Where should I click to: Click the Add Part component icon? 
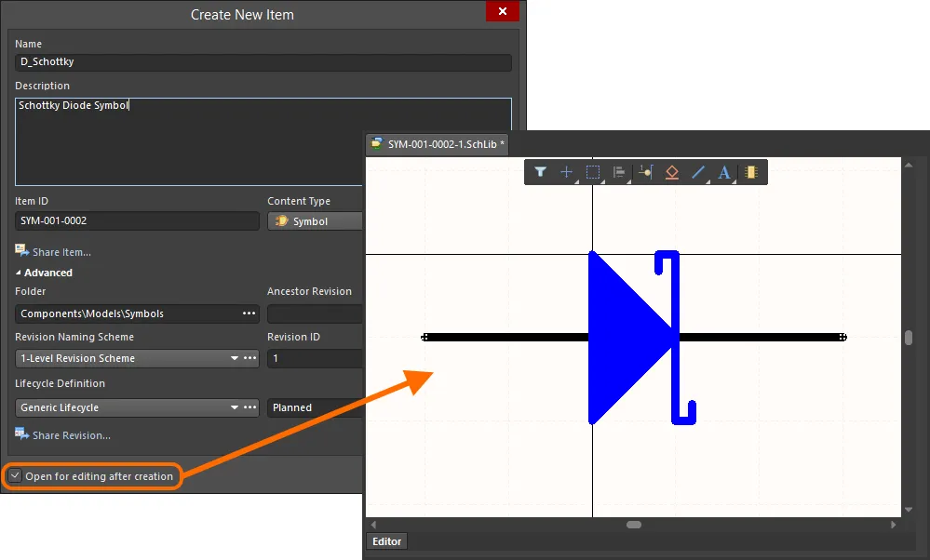[751, 172]
